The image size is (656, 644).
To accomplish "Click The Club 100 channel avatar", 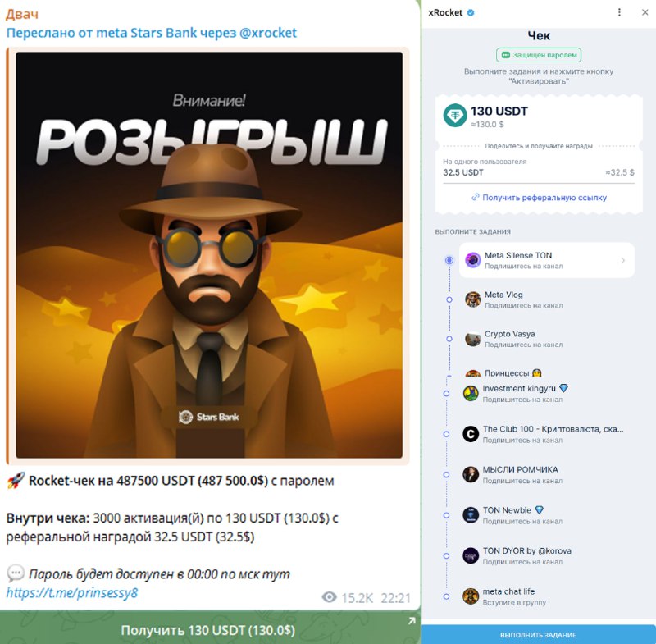I will (471, 434).
